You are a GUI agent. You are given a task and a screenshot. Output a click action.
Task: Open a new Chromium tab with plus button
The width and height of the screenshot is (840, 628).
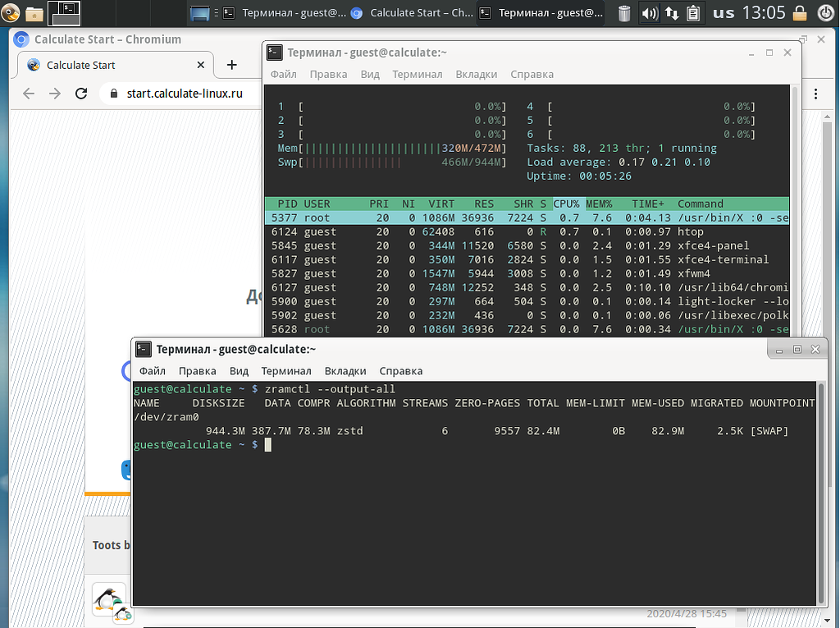232,65
